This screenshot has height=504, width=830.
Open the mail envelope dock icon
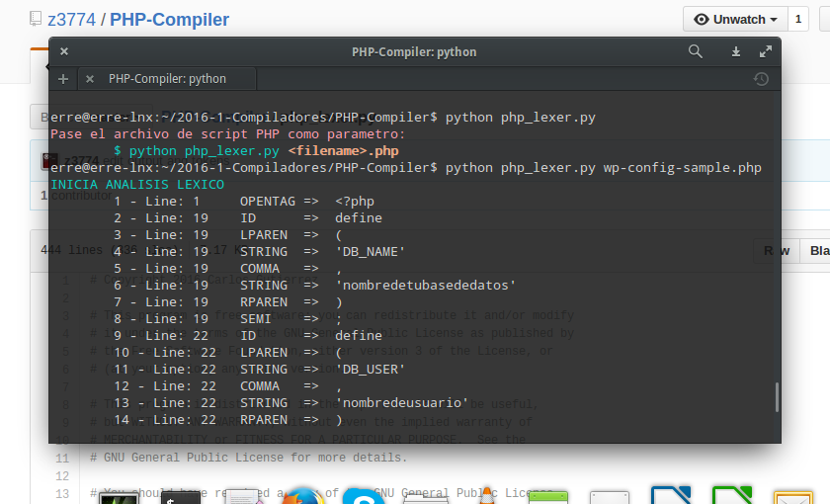click(x=792, y=498)
